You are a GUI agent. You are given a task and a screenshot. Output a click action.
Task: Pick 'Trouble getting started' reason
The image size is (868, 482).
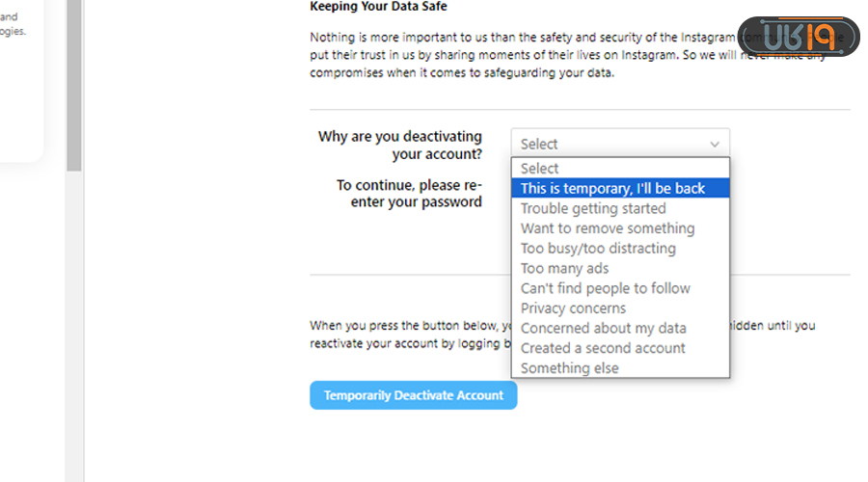coord(593,208)
